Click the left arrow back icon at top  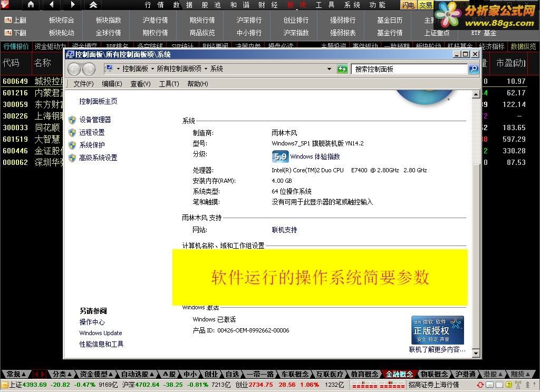coord(52,5)
